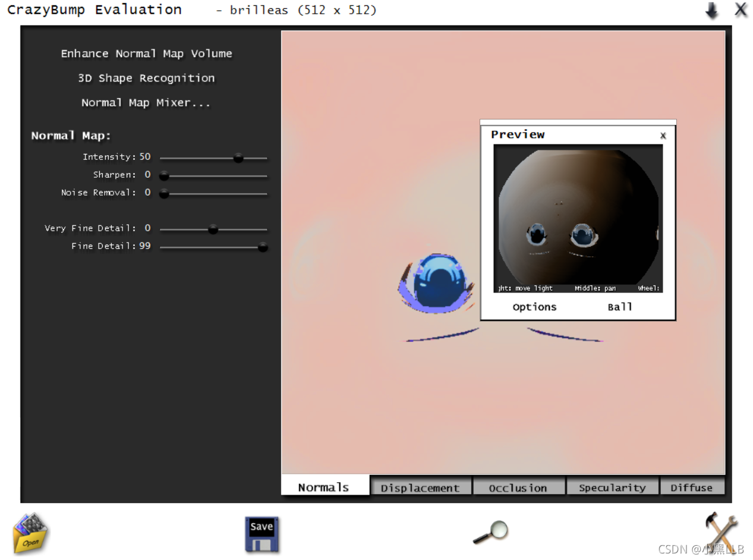Open Options in Preview window
Viewport: 753px width, 560px height.
[535, 307]
